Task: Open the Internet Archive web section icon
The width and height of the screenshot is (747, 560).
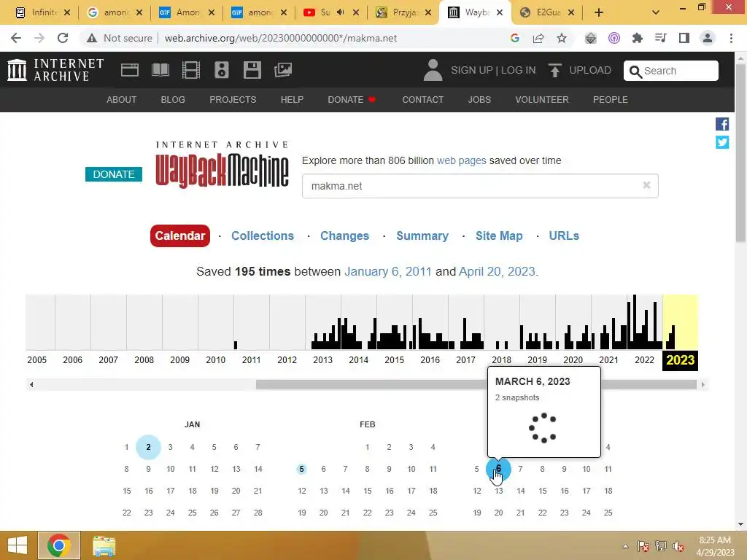Action: (x=130, y=70)
